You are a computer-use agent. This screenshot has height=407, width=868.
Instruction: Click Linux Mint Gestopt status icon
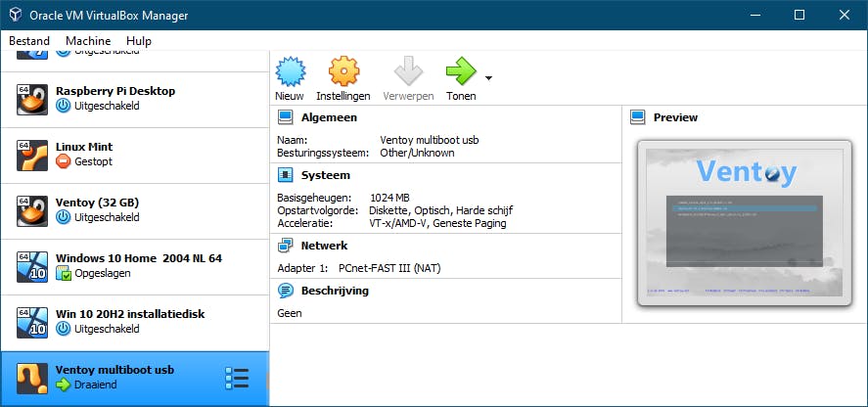click(63, 161)
